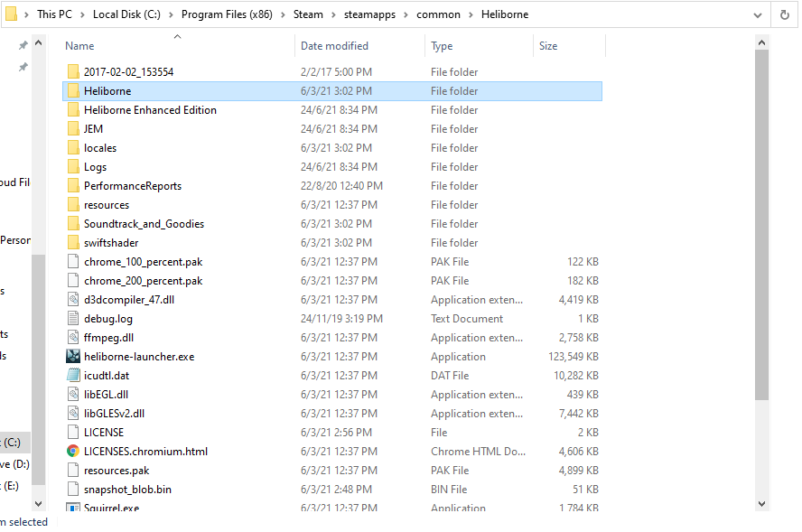
Task: Click the Text Document type cell
Action: [466, 319]
